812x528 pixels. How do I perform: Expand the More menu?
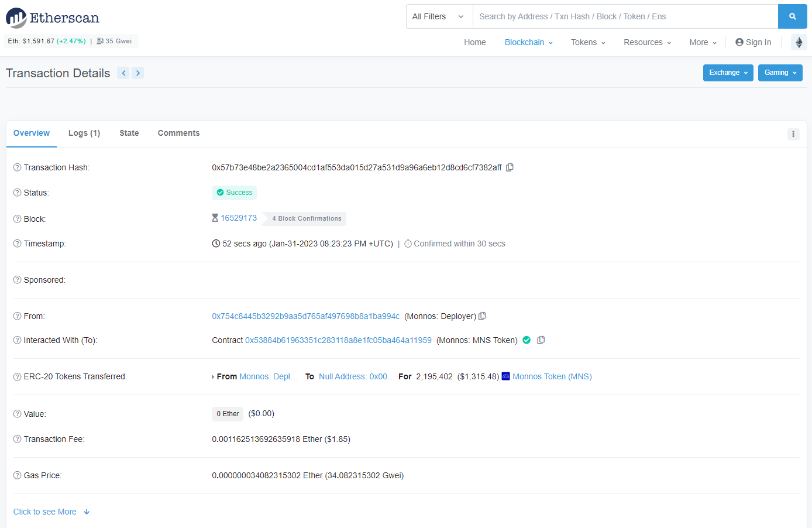703,42
